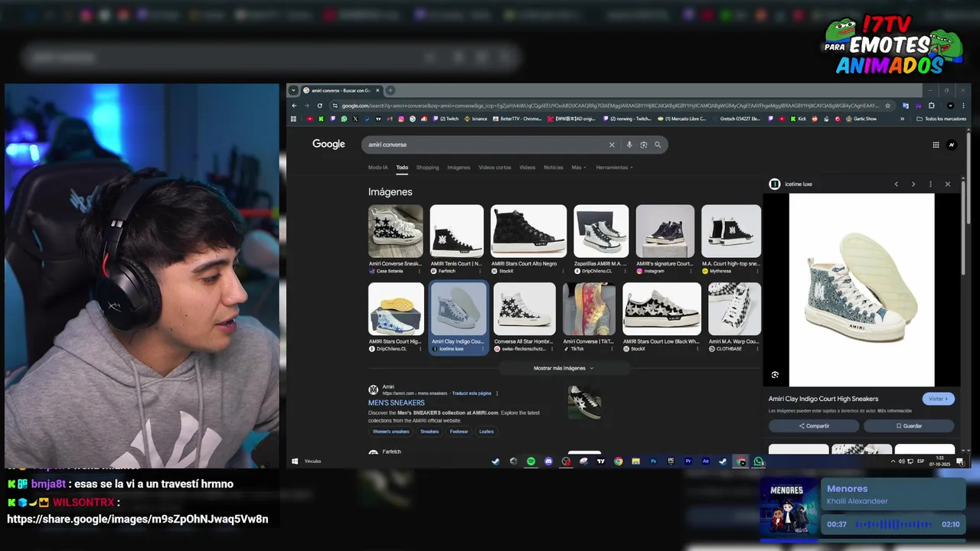Open the Chrome extensions puzzle icon
This screenshot has width=980, height=551.
932,106
